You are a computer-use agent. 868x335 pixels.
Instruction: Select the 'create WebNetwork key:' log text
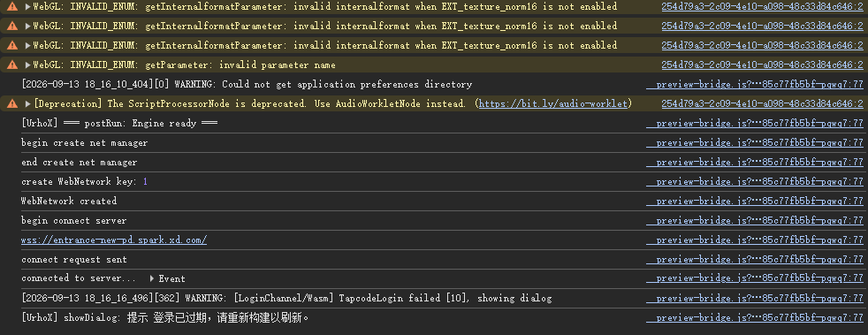point(80,181)
